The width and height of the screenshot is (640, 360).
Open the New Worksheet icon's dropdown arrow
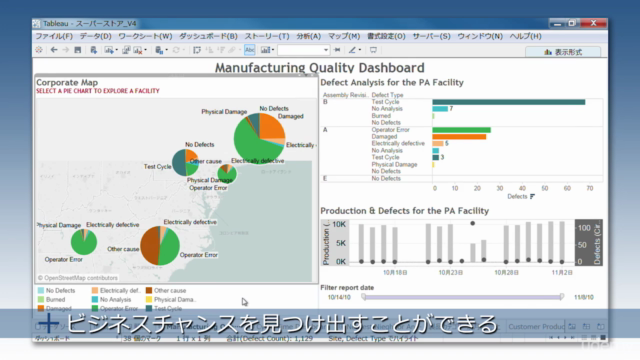[x=116, y=50]
